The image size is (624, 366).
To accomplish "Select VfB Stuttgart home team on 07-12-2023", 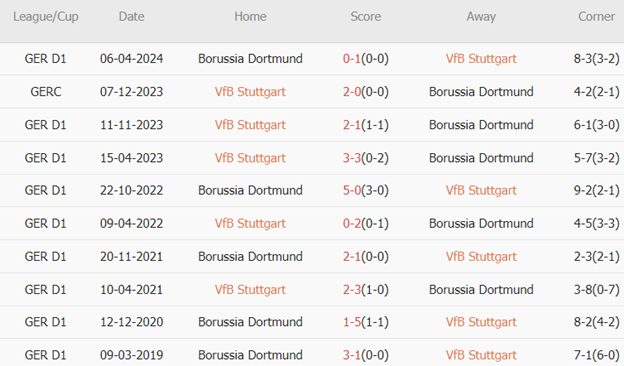I will pyautogui.click(x=250, y=92).
